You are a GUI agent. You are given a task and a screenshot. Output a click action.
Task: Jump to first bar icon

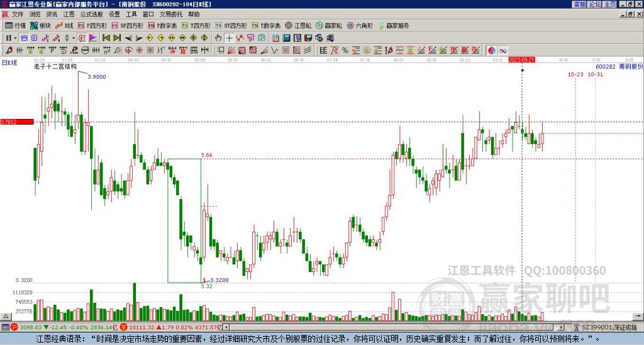106,38
